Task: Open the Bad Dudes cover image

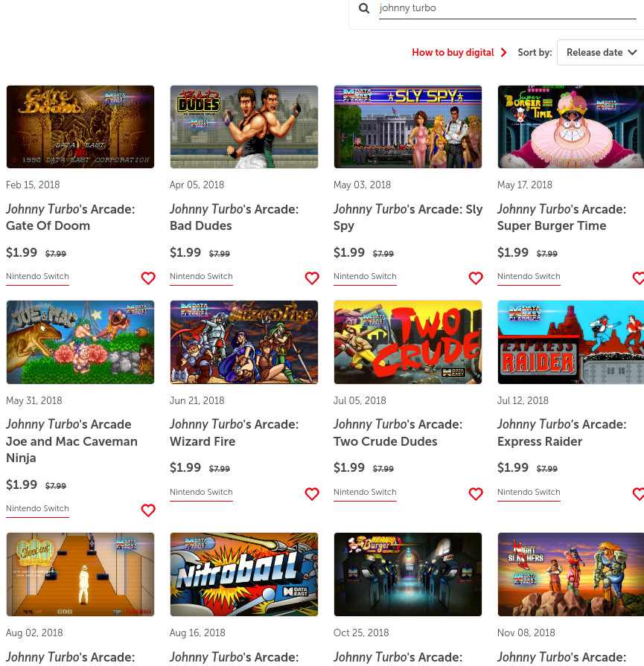Action: point(244,127)
